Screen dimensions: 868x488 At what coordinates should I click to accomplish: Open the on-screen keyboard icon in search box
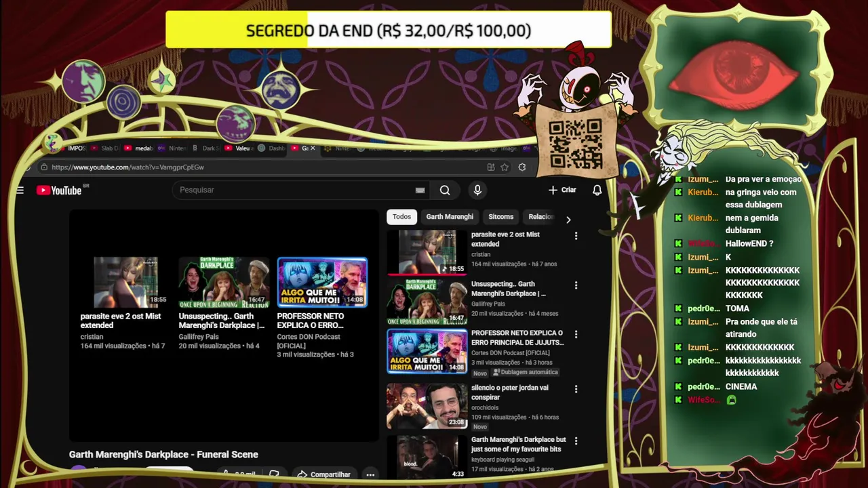(420, 190)
